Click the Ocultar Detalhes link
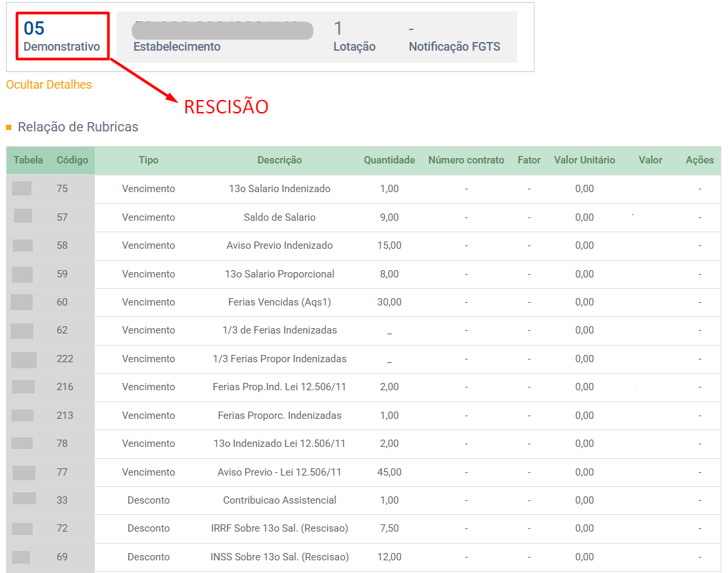The height and width of the screenshot is (573, 728). point(49,85)
